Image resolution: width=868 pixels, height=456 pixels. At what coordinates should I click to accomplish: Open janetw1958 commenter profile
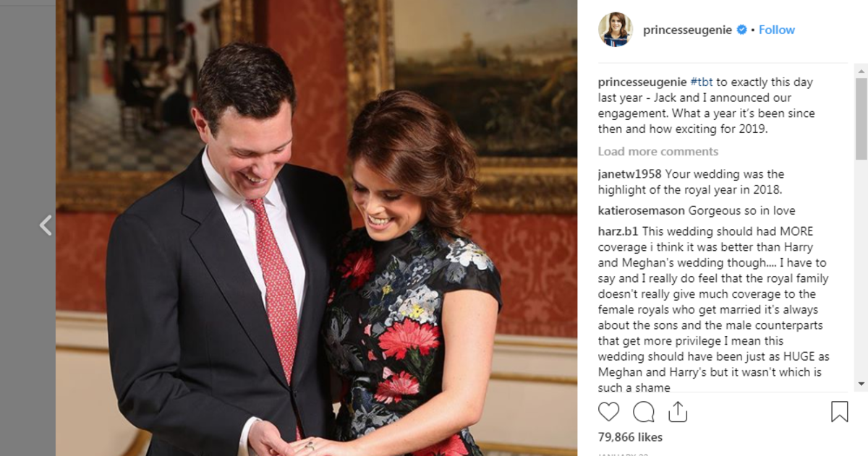630,174
